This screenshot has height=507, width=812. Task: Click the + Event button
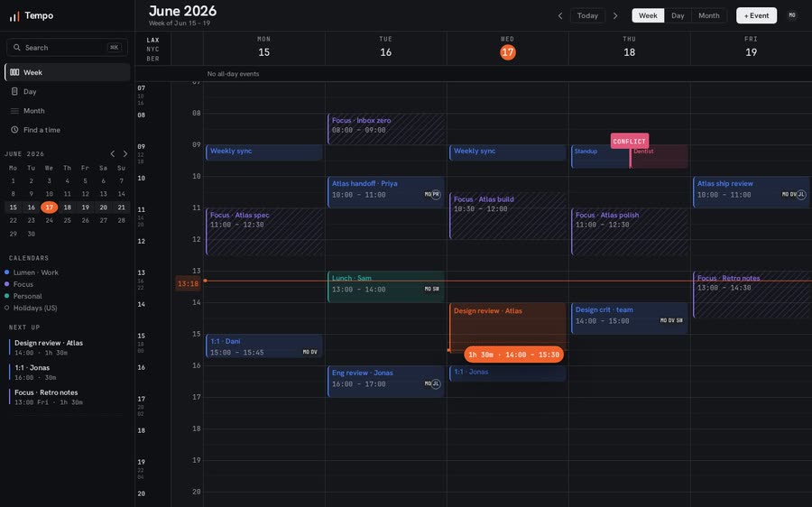(x=756, y=15)
